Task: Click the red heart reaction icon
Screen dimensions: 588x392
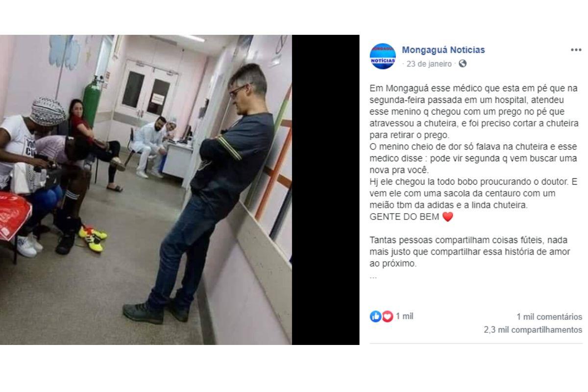Action: tap(387, 317)
